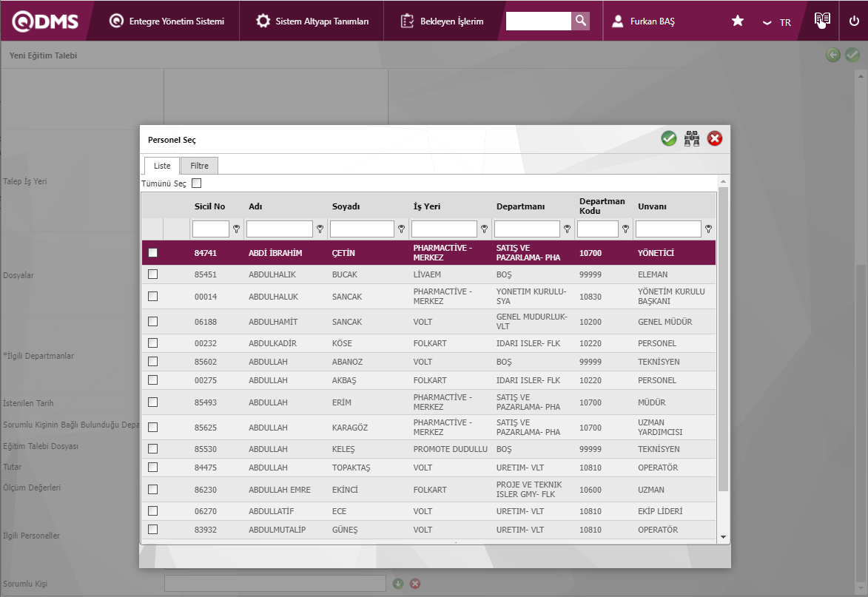Tick checkbox for ABDULLATİF ECE row
Viewport: 868px width, 597px height.
(153, 511)
